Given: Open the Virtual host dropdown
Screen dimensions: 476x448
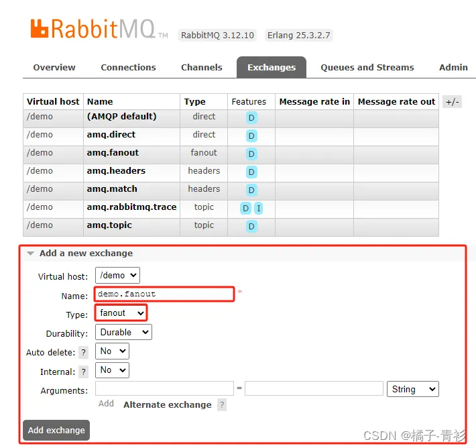Looking at the screenshot, I should click(x=117, y=276).
